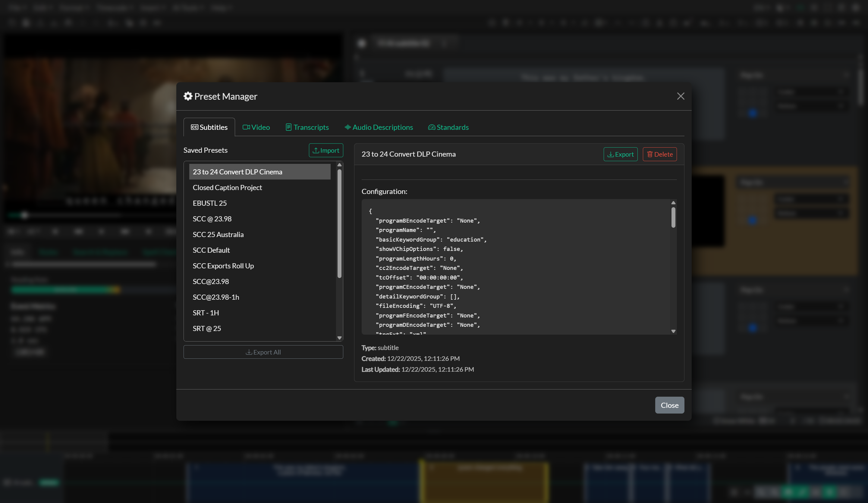This screenshot has height=503, width=868.
Task: Click the presets list scroll-up arrow
Action: [339, 165]
